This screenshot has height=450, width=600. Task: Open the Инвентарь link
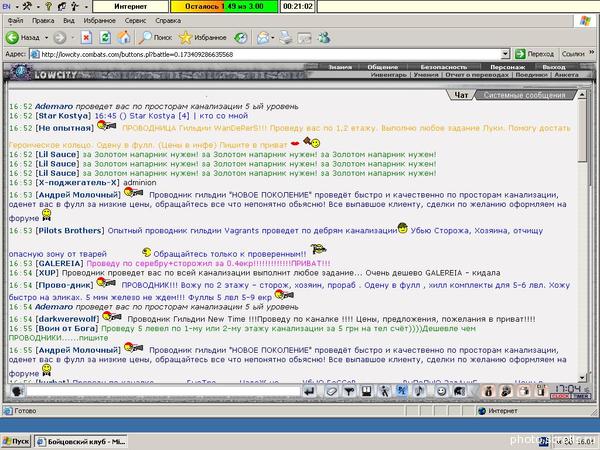[x=388, y=75]
